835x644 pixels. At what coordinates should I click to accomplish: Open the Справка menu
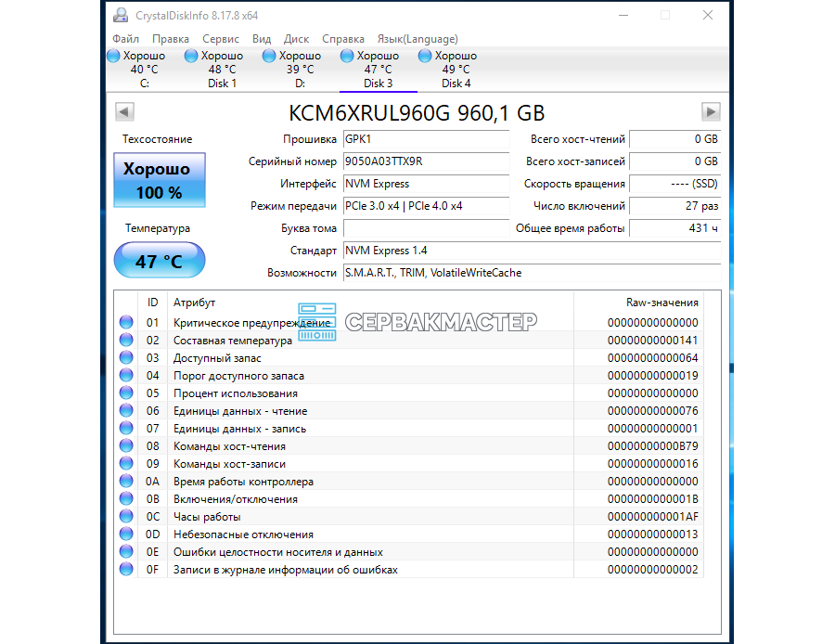pyautogui.click(x=343, y=39)
